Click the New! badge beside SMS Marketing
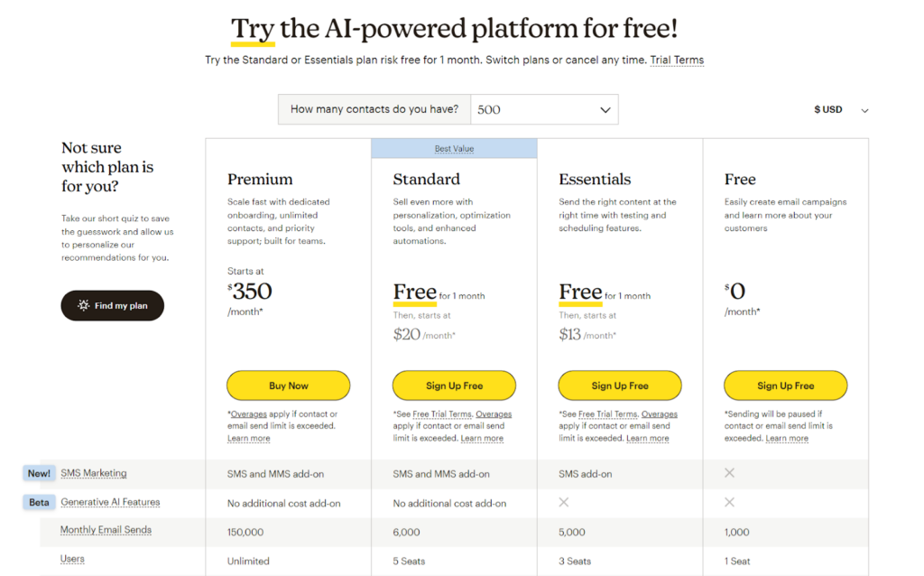This screenshot has width=924, height=576. [39, 473]
